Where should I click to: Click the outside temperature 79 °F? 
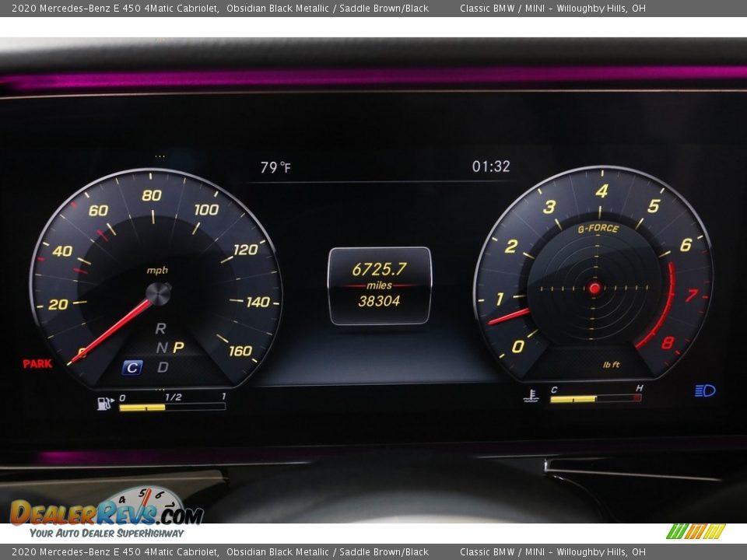[275, 167]
